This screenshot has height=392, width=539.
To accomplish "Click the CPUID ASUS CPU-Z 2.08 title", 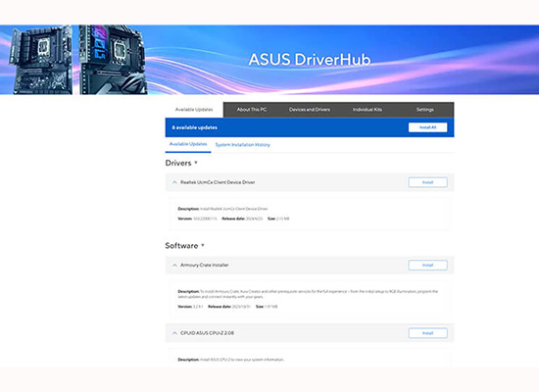I will [x=207, y=333].
